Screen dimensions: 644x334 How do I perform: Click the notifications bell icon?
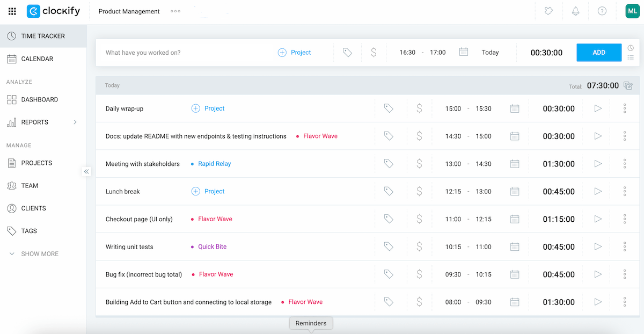(575, 11)
